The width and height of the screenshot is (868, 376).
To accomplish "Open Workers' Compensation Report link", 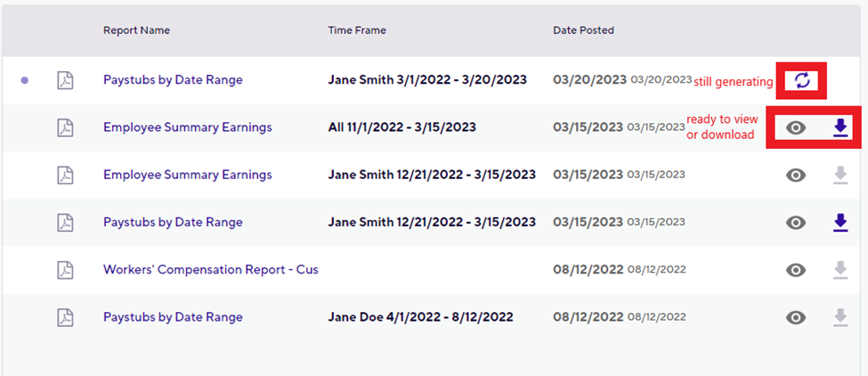I will [x=211, y=270].
